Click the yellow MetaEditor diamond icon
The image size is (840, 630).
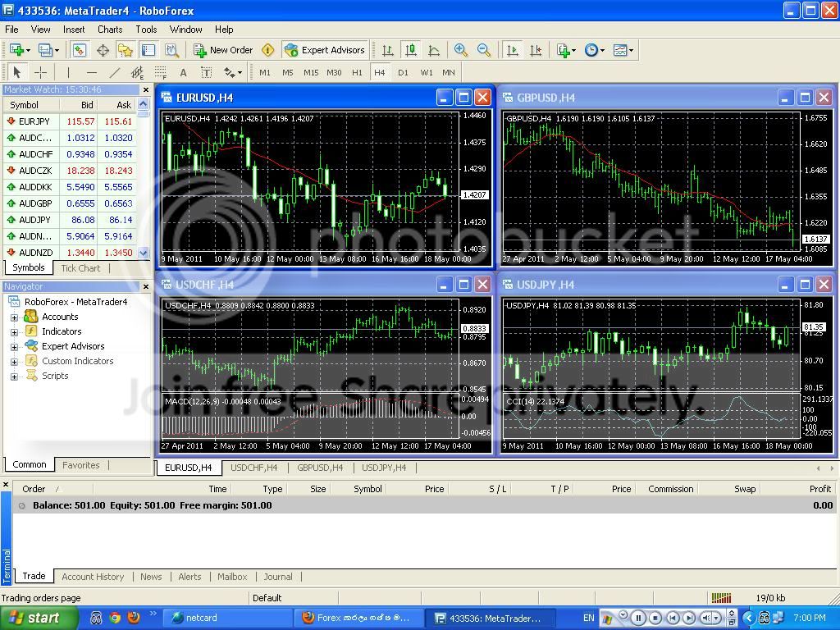268,50
